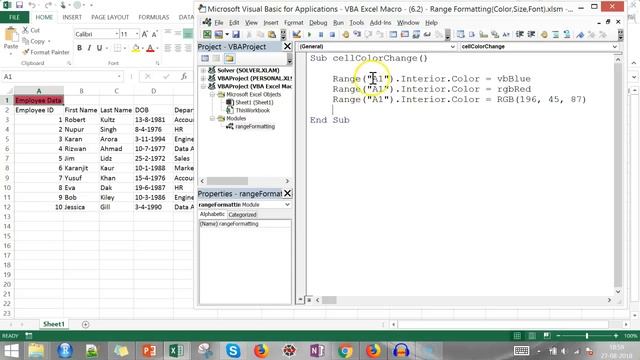
Task: Click View Microsoft Excel icon in VBA toolbar
Action: pyautogui.click(x=207, y=35)
